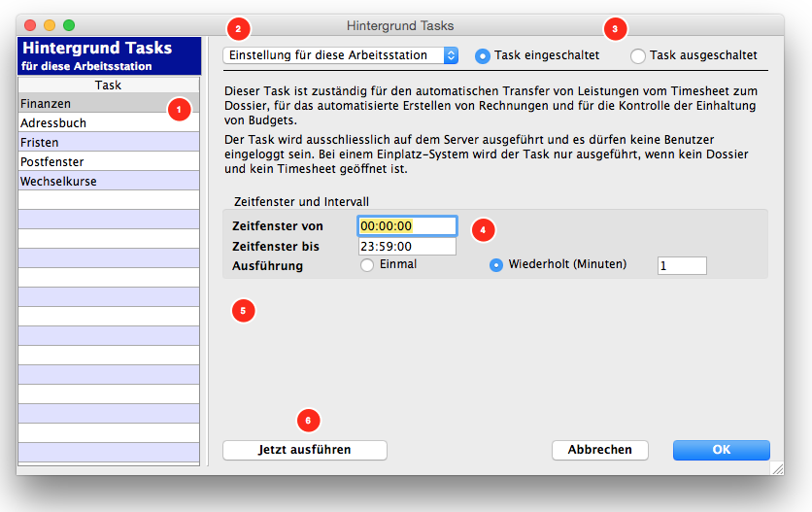This screenshot has width=812, height=512.
Task: Select Einmal execution option
Action: tap(367, 265)
